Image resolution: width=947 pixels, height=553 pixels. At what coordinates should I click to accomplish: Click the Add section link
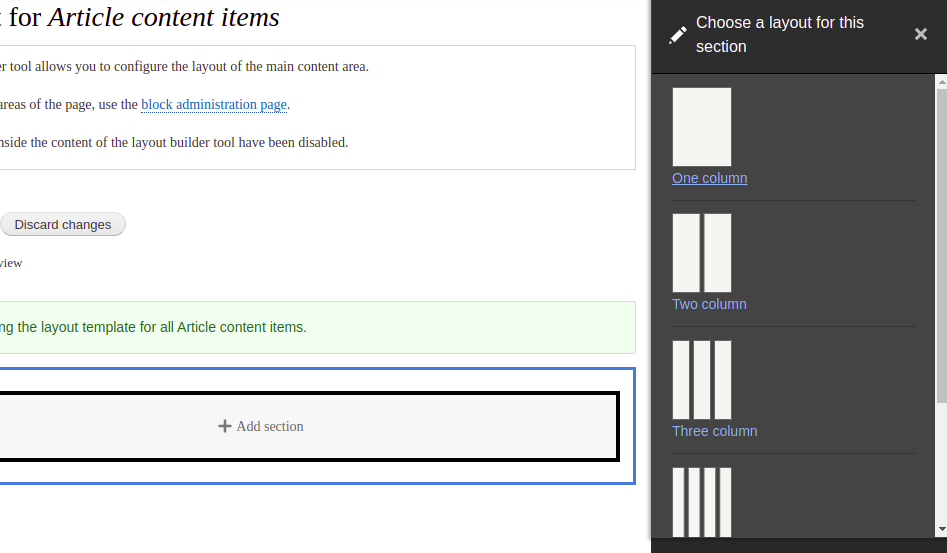[x=261, y=426]
